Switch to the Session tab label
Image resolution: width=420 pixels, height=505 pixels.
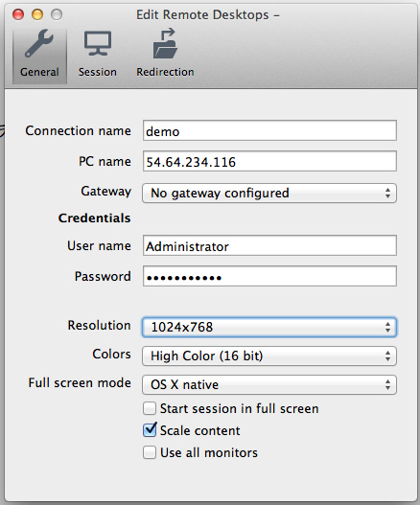(98, 72)
